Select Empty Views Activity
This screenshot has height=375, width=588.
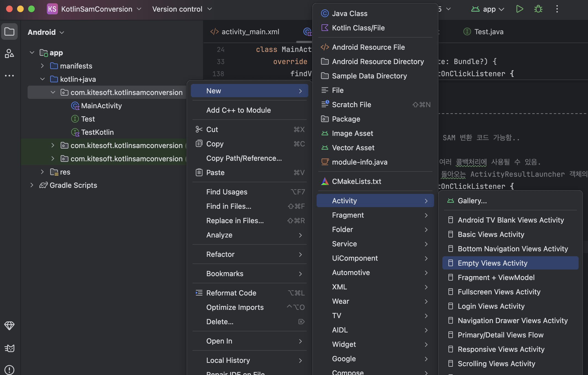click(x=492, y=263)
